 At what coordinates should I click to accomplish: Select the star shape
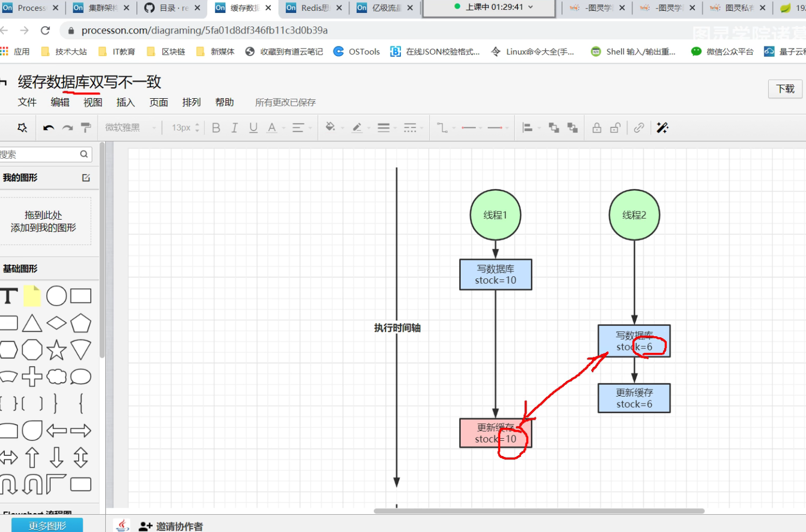57,350
